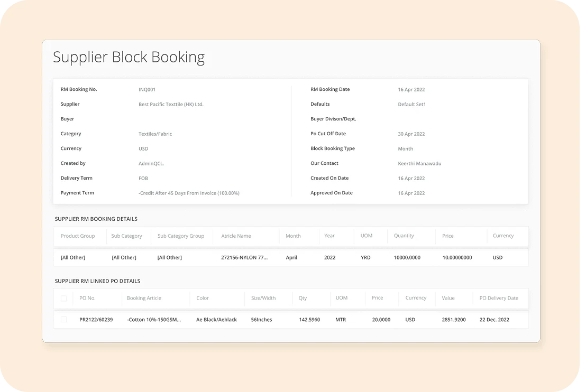Click the Payment Term credit value
586x392 pixels.
click(189, 193)
